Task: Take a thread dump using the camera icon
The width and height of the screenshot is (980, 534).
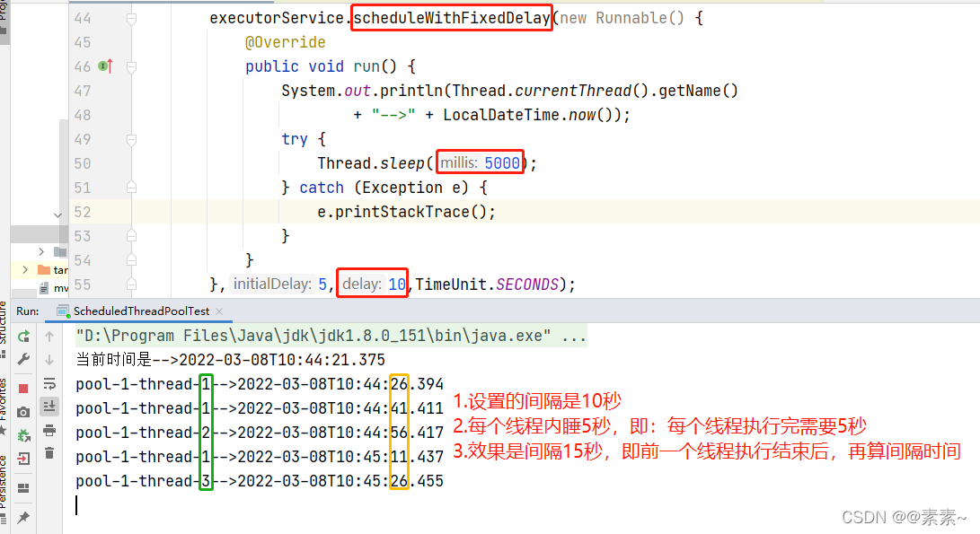Action: [x=23, y=412]
